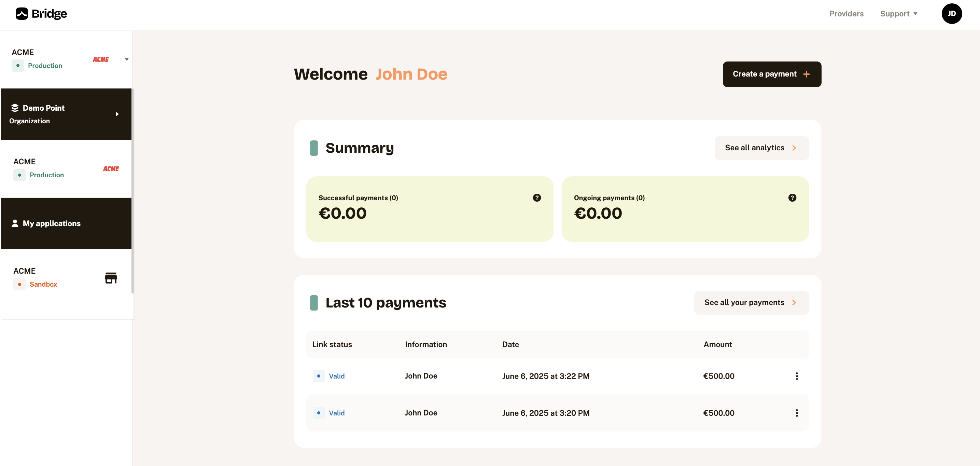Image resolution: width=980 pixels, height=466 pixels.
Task: Click the date June 6, 2025 at 3:22 PM
Action: coord(546,376)
